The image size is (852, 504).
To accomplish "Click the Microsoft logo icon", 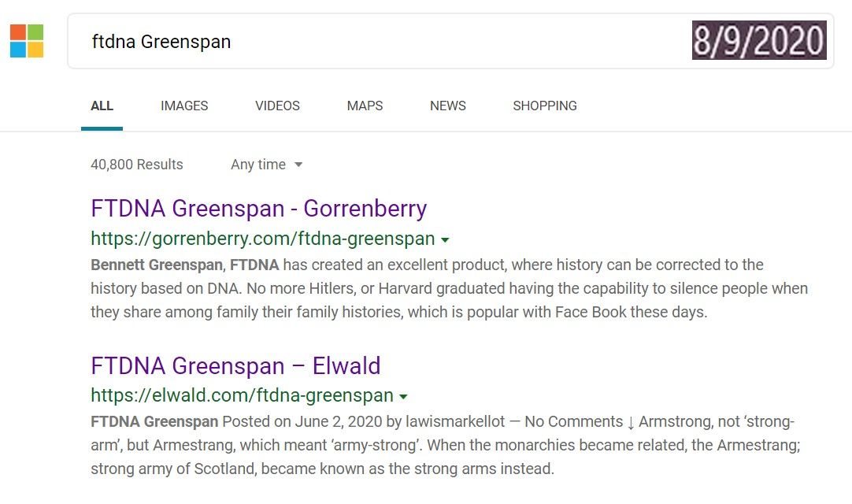I will (27, 41).
